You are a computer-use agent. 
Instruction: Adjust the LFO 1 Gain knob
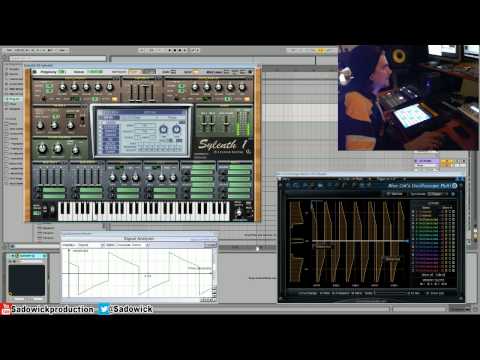pyautogui.click(x=124, y=178)
